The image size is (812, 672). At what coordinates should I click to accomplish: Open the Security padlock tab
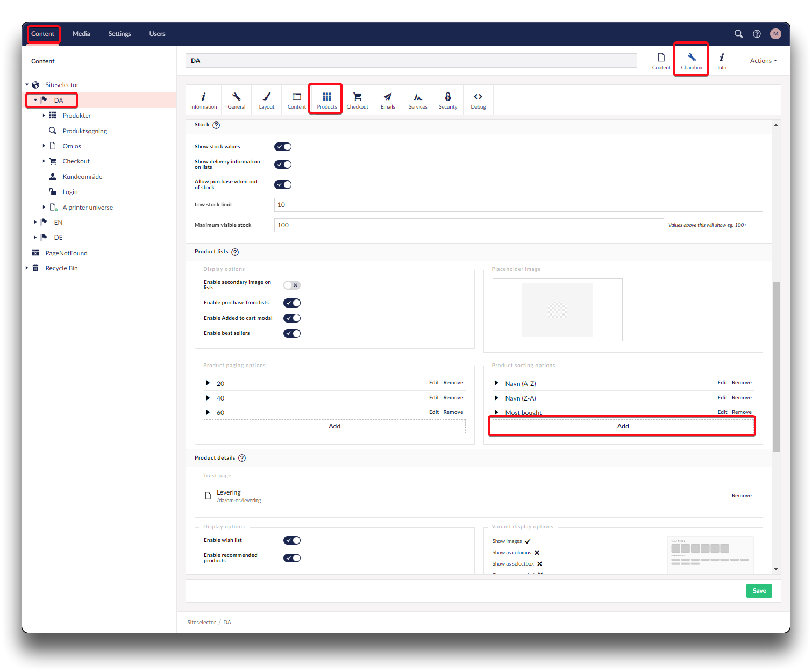point(448,100)
